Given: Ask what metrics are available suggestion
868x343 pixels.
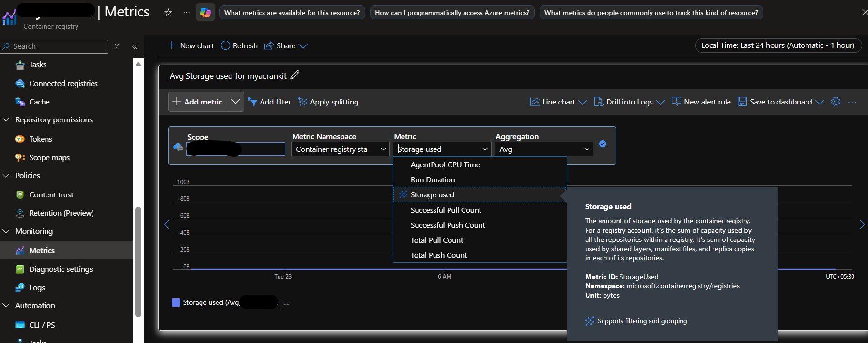Looking at the screenshot, I should point(292,13).
